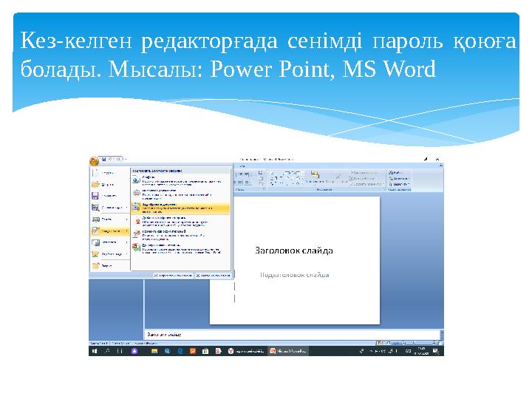Expand the Отправить (Send) submenu arrow

click(127, 242)
